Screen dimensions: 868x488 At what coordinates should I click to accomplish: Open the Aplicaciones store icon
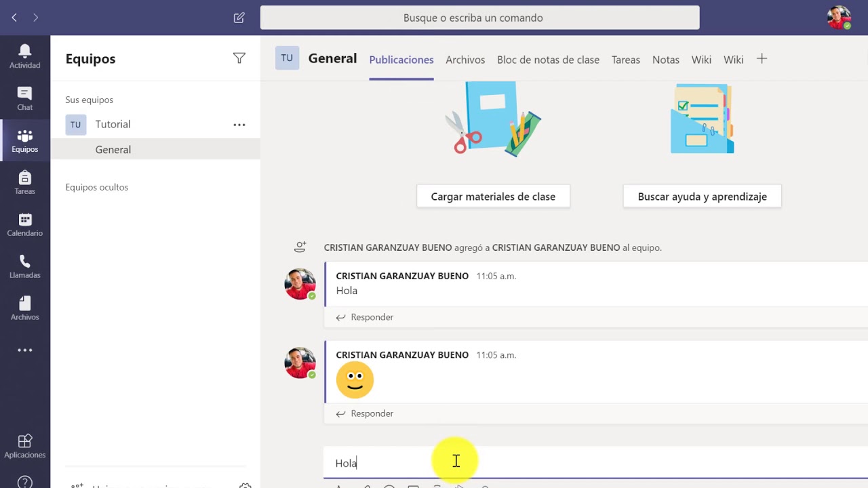coord(24,447)
